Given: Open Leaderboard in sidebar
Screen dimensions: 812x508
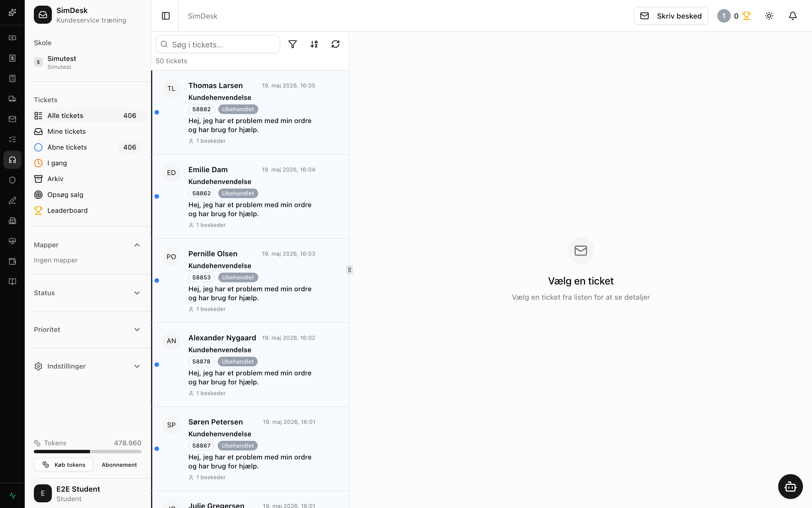Looking at the screenshot, I should [x=88, y=210].
